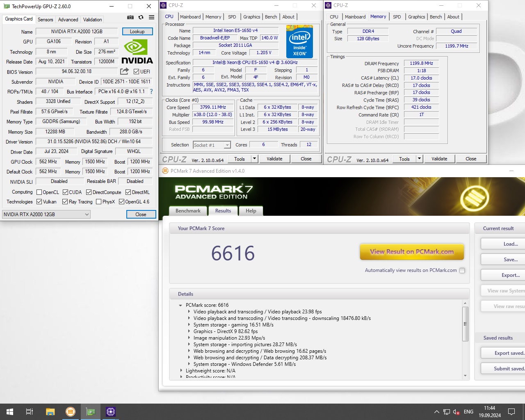Open Task View on the taskbar
525x420 pixels.
tap(30, 412)
